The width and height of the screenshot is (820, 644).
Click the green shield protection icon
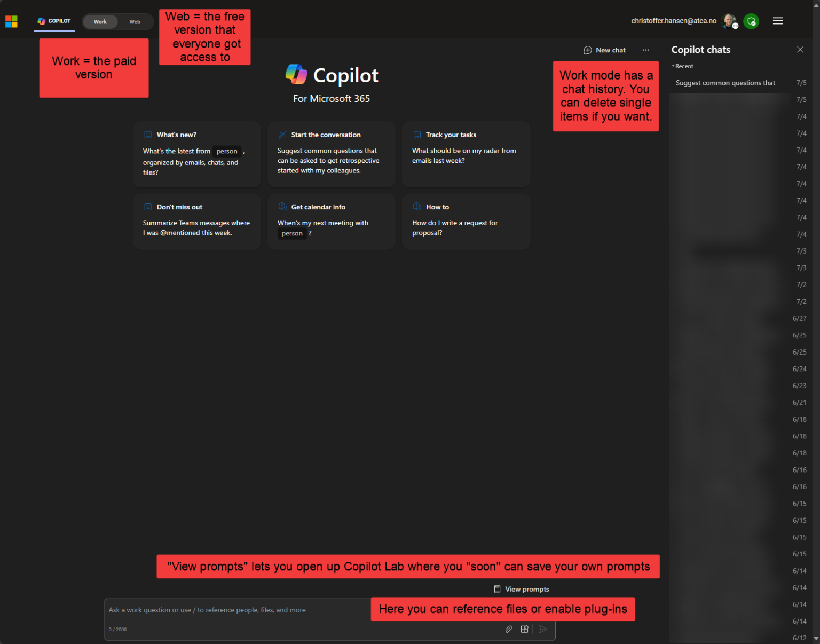(x=751, y=21)
